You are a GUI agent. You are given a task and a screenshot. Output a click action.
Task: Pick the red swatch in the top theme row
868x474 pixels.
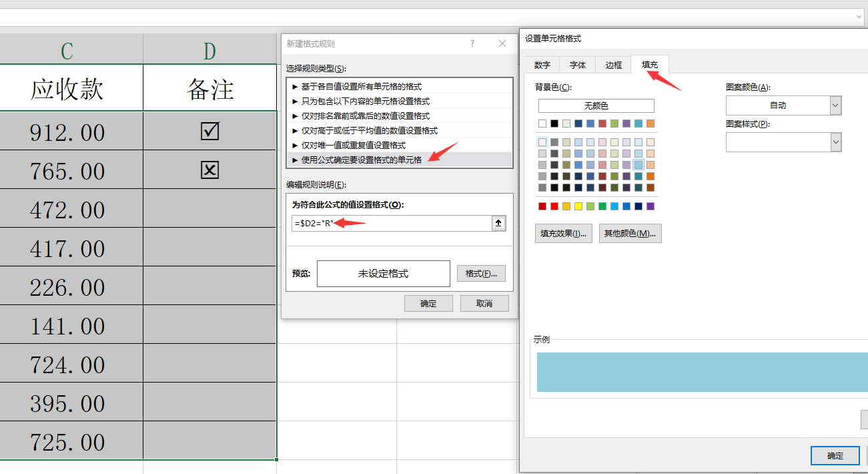point(602,124)
